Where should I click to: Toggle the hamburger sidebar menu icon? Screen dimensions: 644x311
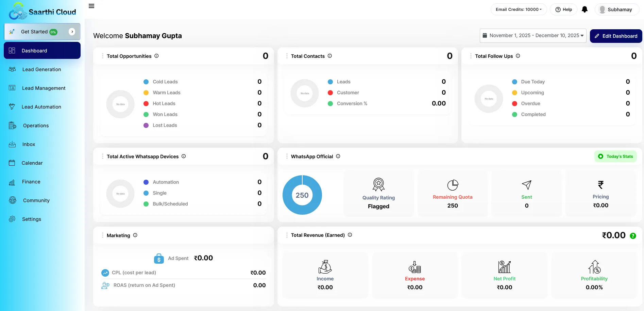(x=91, y=6)
